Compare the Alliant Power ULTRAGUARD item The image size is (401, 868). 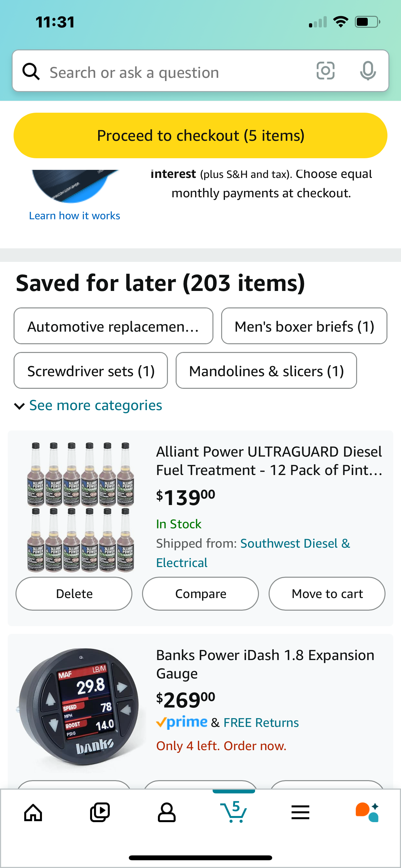tap(200, 594)
